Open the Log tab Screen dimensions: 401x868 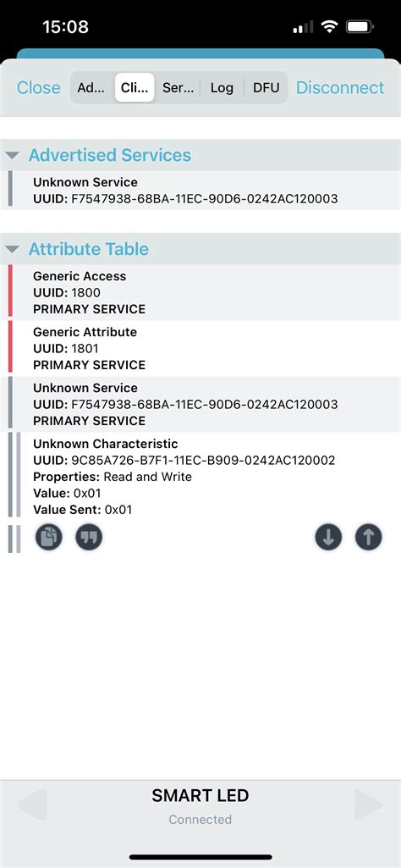pos(222,87)
